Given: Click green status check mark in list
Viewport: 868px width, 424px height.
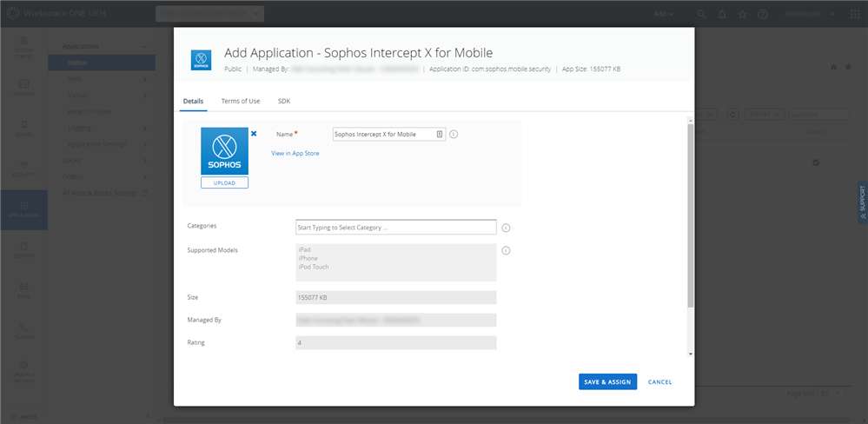Looking at the screenshot, I should (x=816, y=162).
